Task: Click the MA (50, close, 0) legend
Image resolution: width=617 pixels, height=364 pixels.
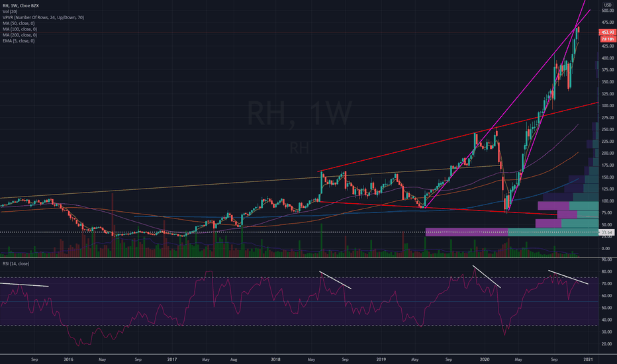Action: [19, 23]
